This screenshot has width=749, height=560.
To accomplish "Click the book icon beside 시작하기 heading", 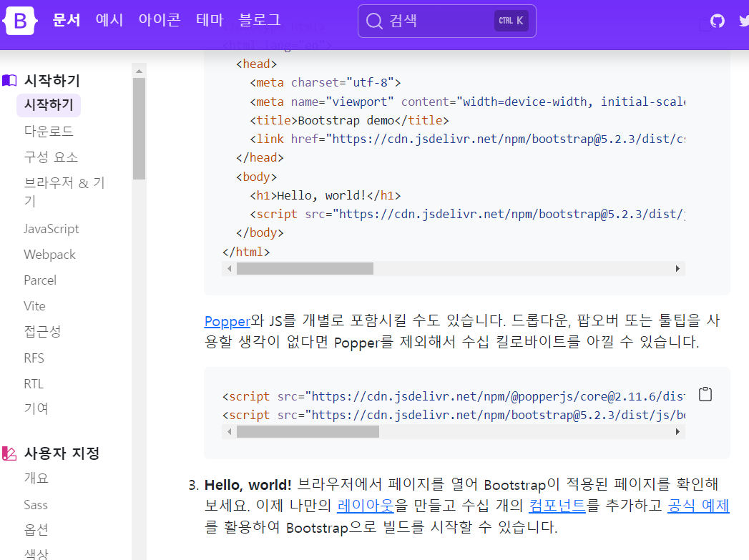I will [x=9, y=81].
